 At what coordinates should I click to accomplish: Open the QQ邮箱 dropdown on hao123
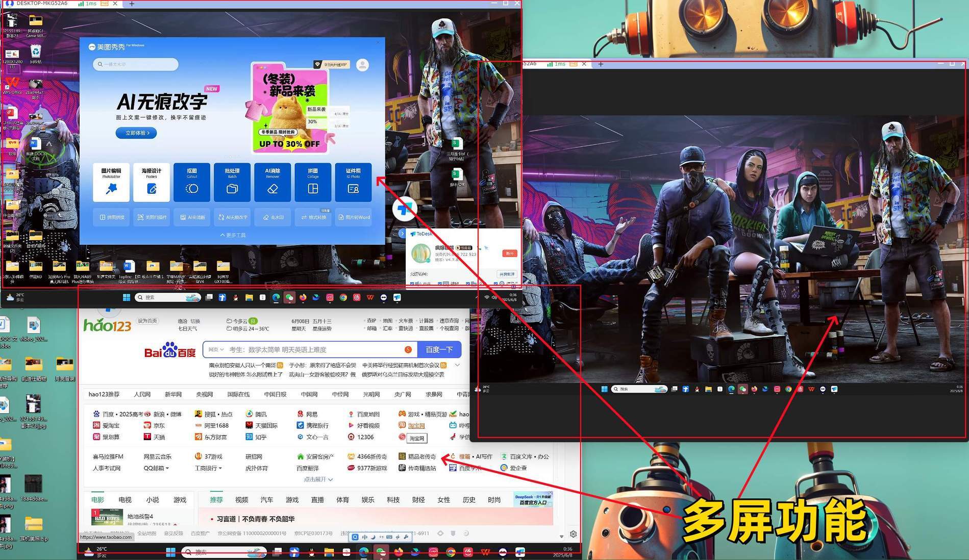click(x=156, y=468)
